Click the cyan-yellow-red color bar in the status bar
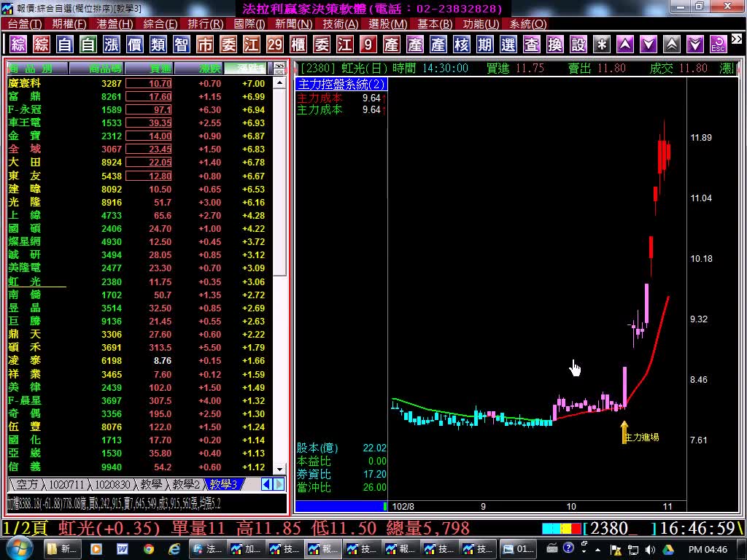Image resolution: width=747 pixels, height=560 pixels. pyautogui.click(x=562, y=529)
